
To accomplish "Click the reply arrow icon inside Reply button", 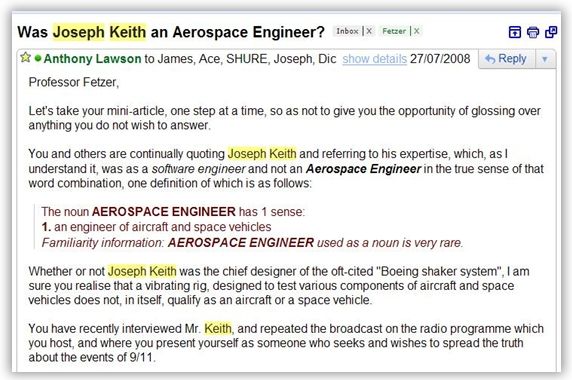I will point(490,59).
